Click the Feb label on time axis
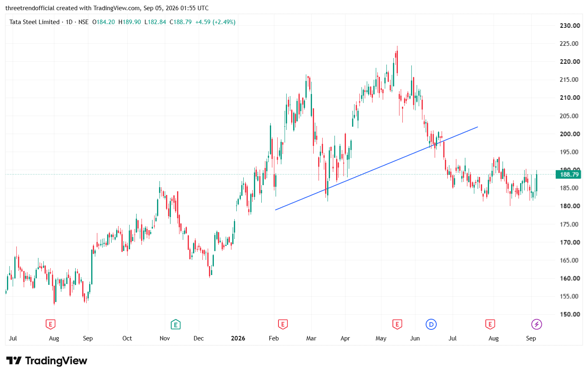This screenshot has height=376, width=588. (x=274, y=338)
